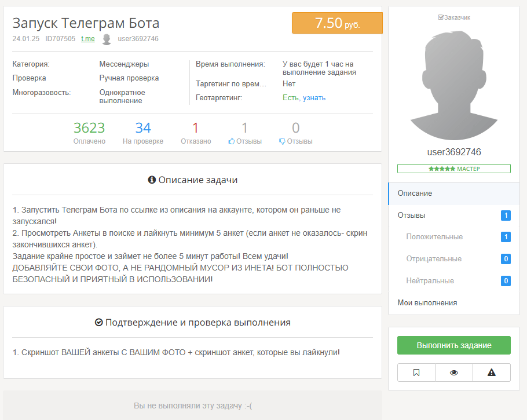Click the 3623 Оплачено counter
Image resolution: width=527 pixels, height=420 pixels.
click(89, 133)
